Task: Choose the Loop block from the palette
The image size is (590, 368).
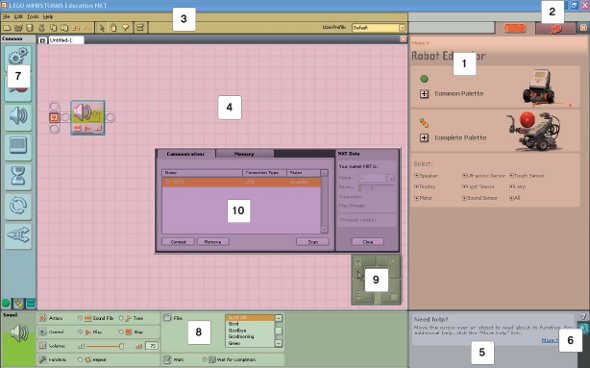Action: pyautogui.click(x=18, y=205)
